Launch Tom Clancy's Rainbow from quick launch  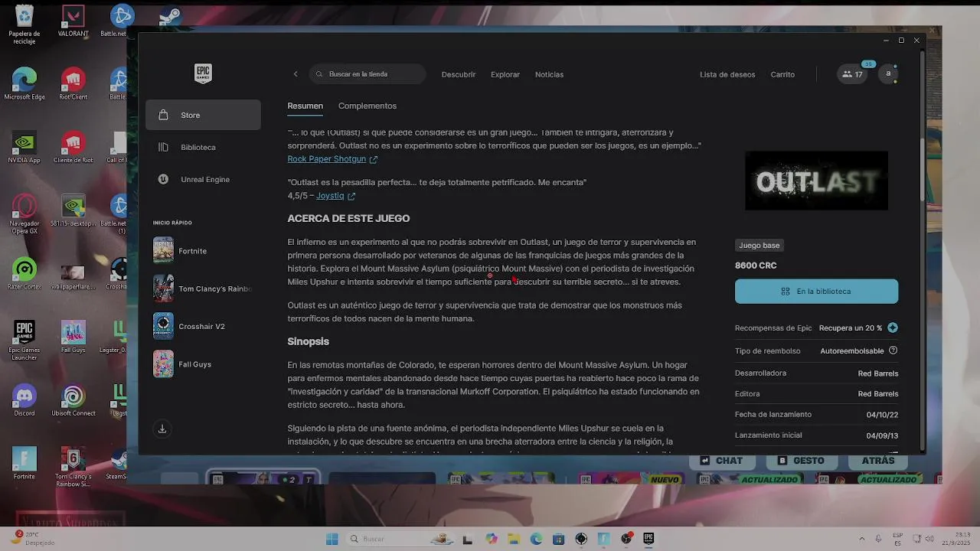point(203,289)
